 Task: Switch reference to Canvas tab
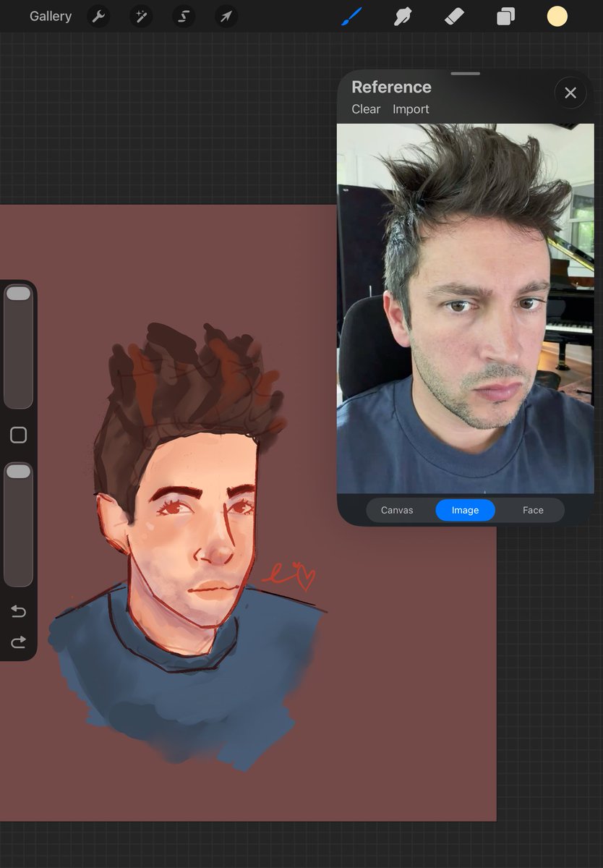[397, 510]
